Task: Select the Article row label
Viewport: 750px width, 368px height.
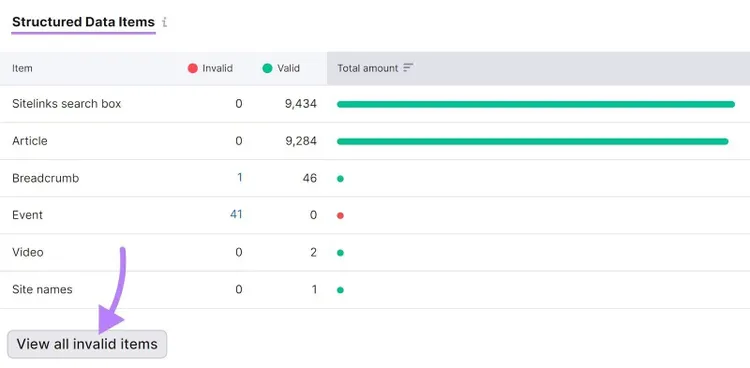Action: point(30,141)
